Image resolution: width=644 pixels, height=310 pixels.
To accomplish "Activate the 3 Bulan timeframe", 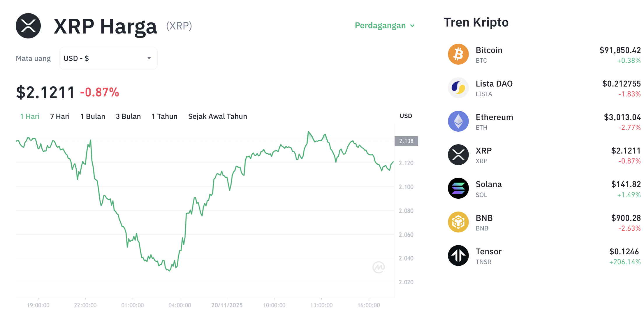I will tap(128, 116).
